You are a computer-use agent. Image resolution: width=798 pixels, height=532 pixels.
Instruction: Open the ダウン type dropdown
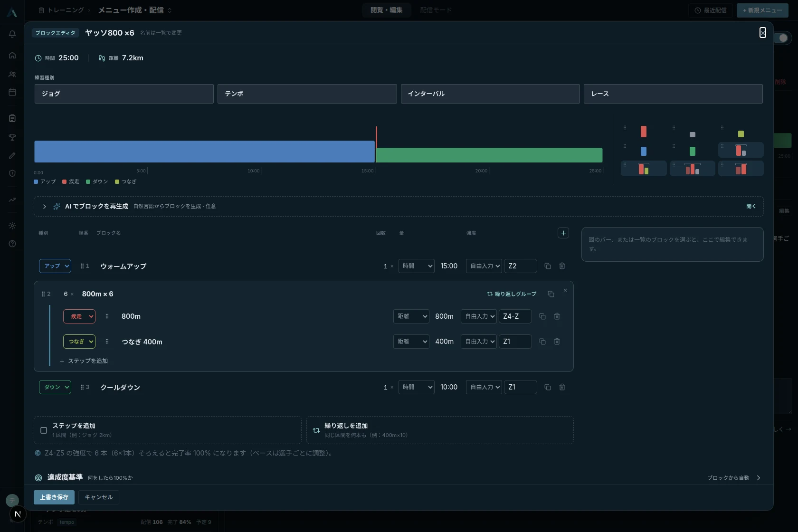pyautogui.click(x=55, y=387)
